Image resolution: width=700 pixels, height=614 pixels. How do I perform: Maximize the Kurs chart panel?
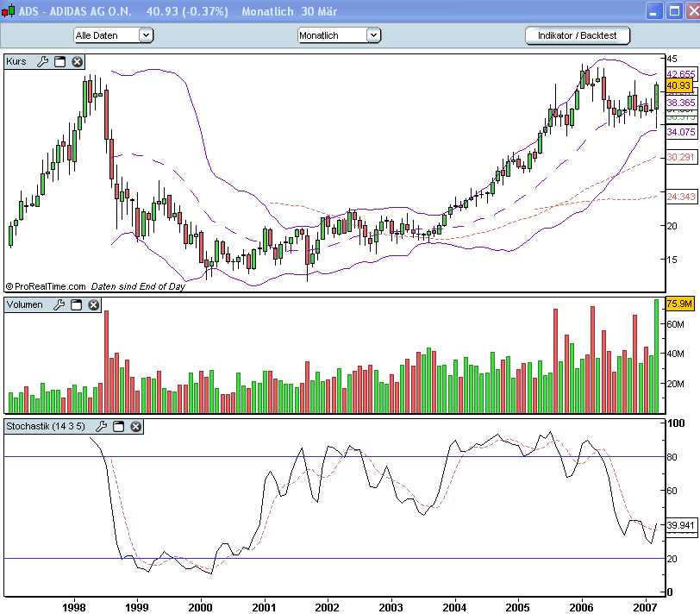[x=60, y=62]
